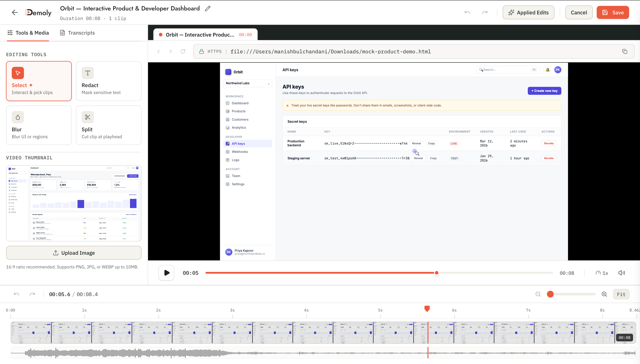Open Northwind Labs workspace dropdown
Viewport: 640px width, 364px height.
(248, 83)
